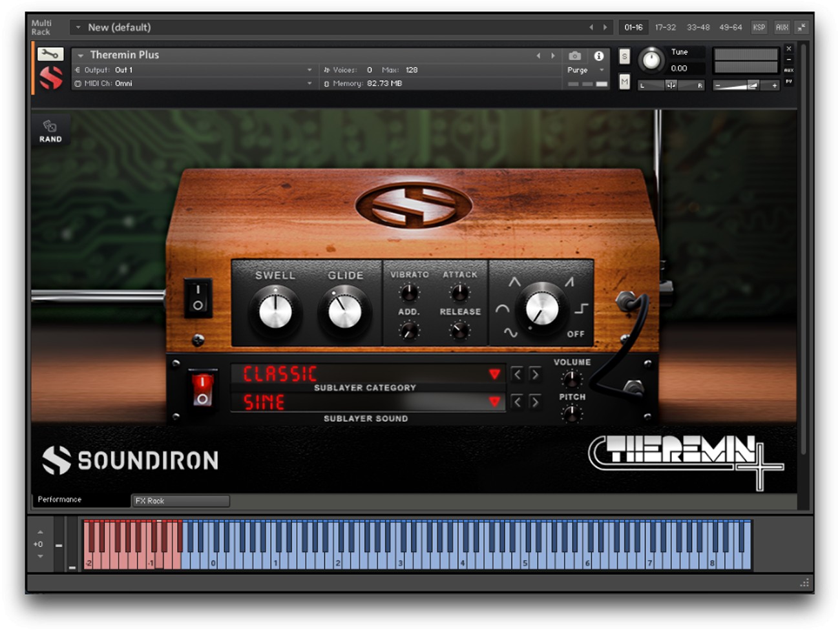Go to previous multi preset arrow
Image resolution: width=840 pixels, height=631 pixels.
pos(591,27)
